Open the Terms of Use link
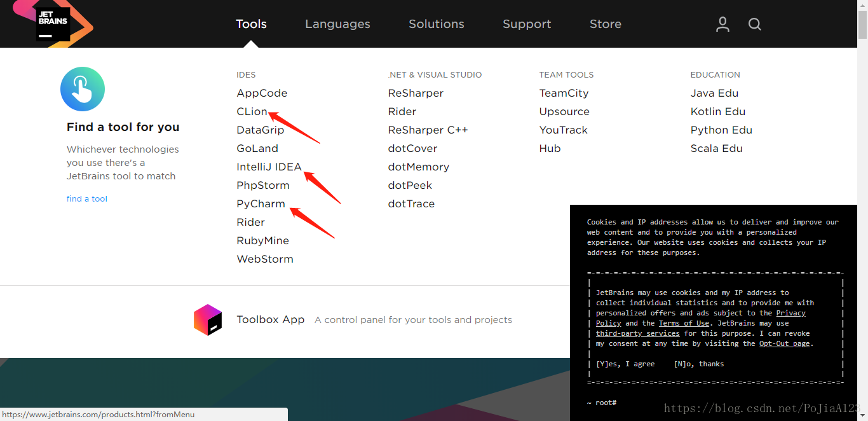Screen dimensions: 868x421 pos(684,323)
